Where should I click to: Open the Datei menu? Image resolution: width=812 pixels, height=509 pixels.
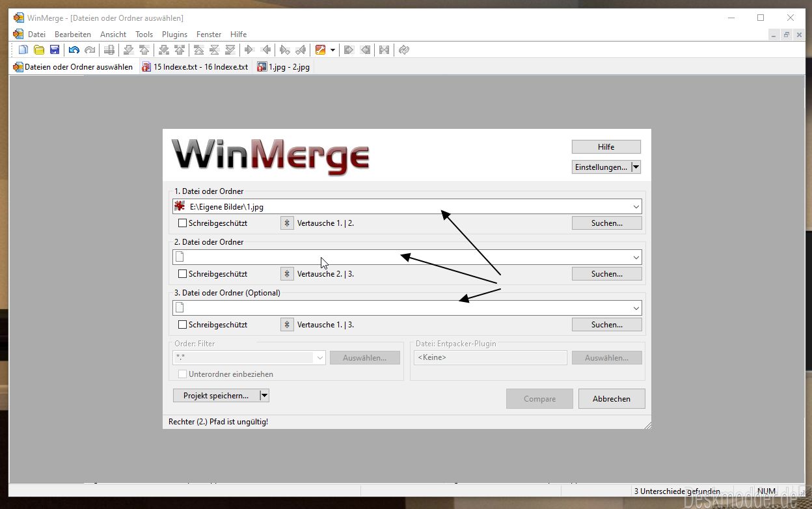[36, 34]
